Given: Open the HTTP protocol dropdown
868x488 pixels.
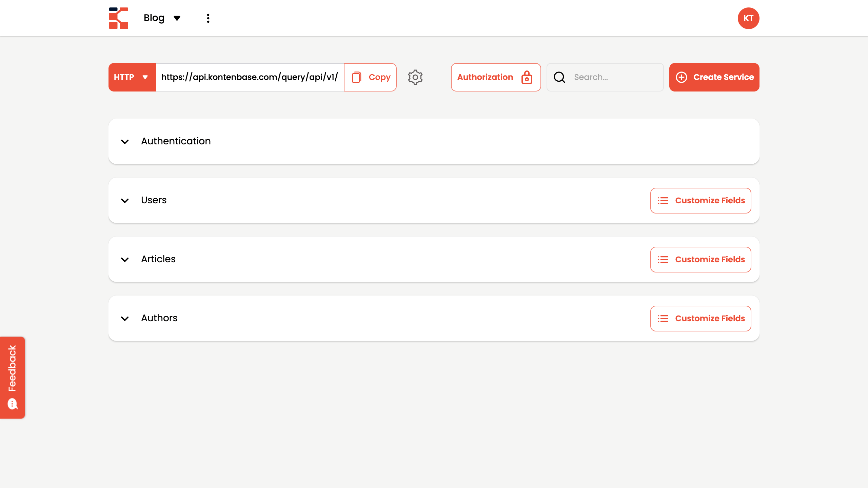Looking at the screenshot, I should tap(132, 77).
